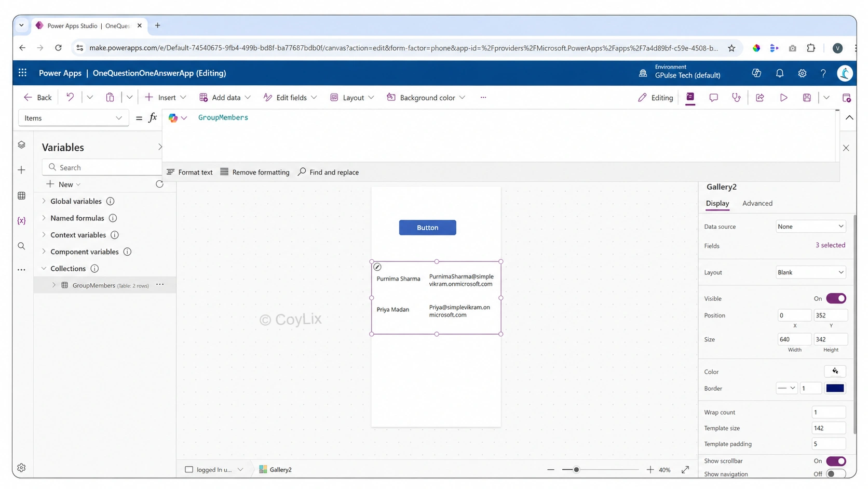Viewport: 868px width, 489px height.
Task: Click the gallery edit pencil icon
Action: pyautogui.click(x=377, y=267)
